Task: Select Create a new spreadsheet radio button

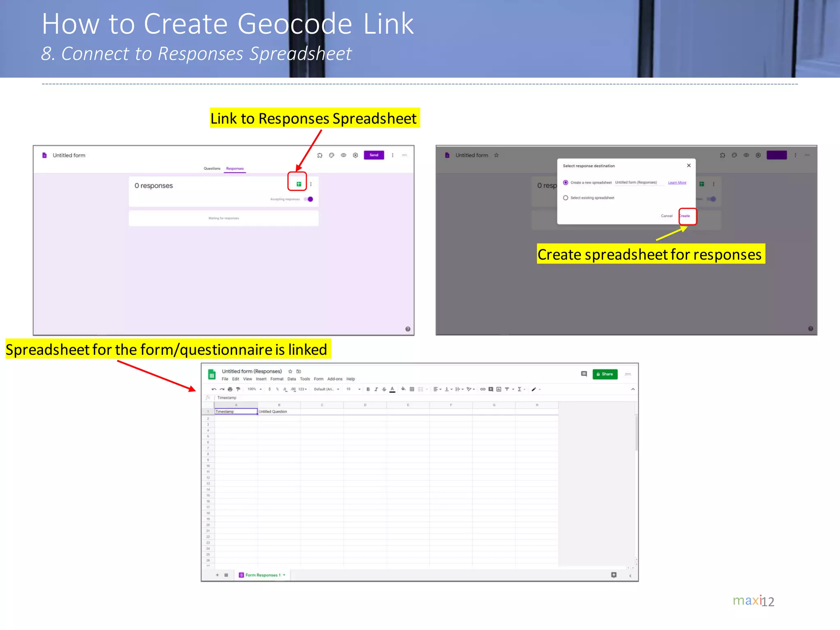Action: click(566, 183)
